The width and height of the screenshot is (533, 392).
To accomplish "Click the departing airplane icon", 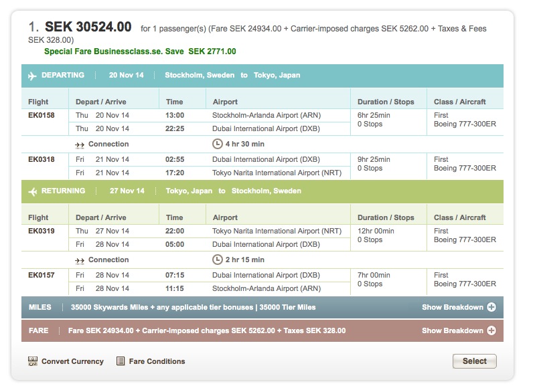I will click(31, 76).
